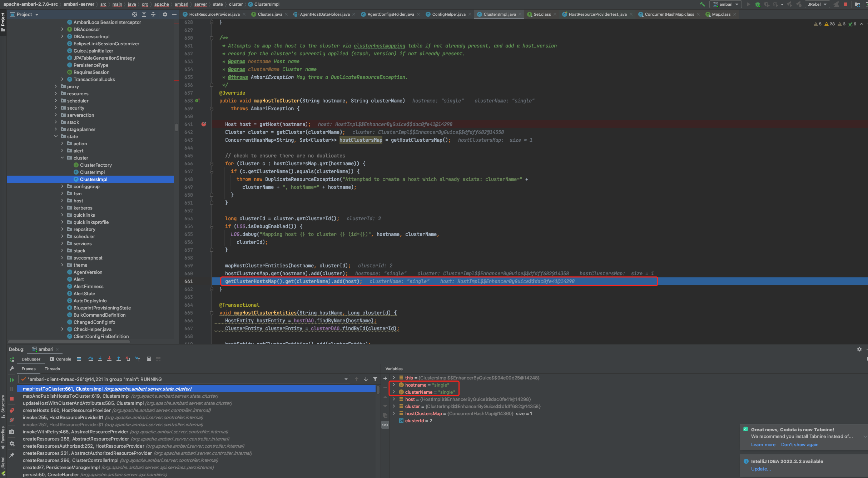868x478 pixels.
Task: Click the debug panel gear settings icon
Action: 12,443
